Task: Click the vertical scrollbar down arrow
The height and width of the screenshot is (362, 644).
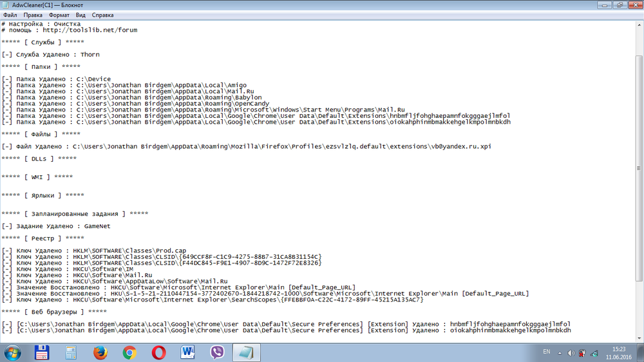Action: coord(639,339)
